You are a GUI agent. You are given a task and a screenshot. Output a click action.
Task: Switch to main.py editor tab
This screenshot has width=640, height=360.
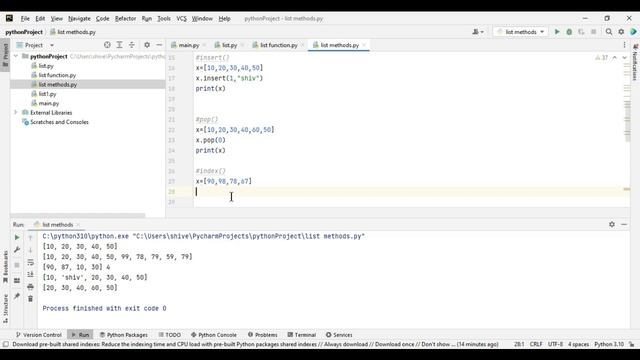[188, 45]
